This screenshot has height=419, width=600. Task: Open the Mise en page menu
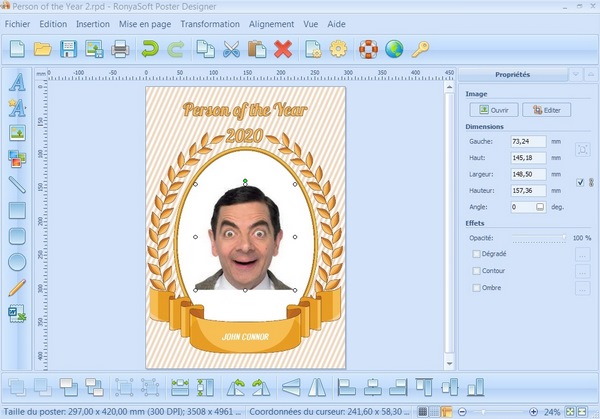(145, 24)
